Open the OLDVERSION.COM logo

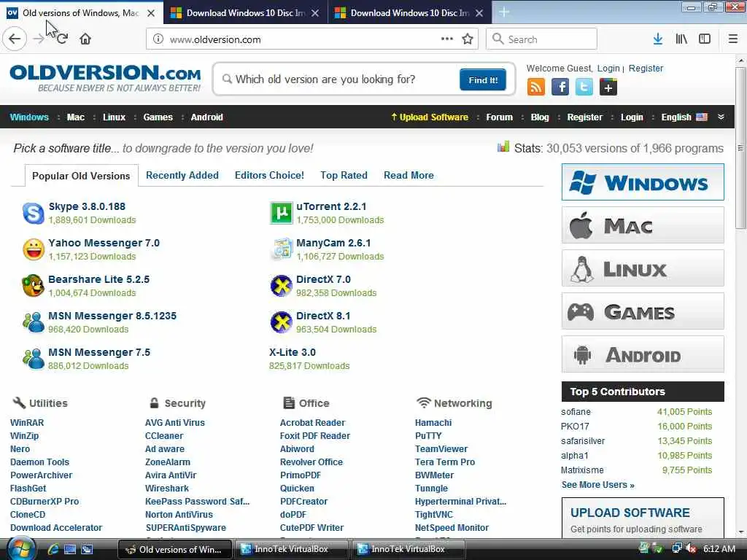pos(105,78)
